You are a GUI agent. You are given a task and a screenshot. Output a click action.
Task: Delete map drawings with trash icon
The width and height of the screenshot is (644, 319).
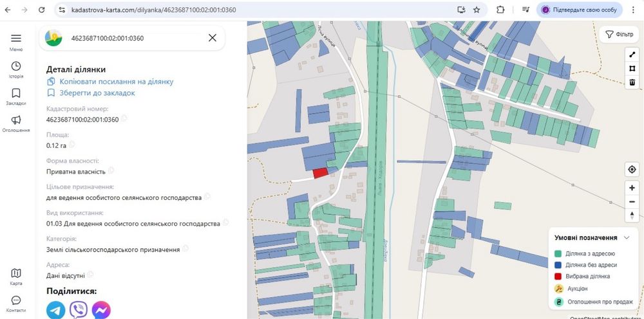632,82
